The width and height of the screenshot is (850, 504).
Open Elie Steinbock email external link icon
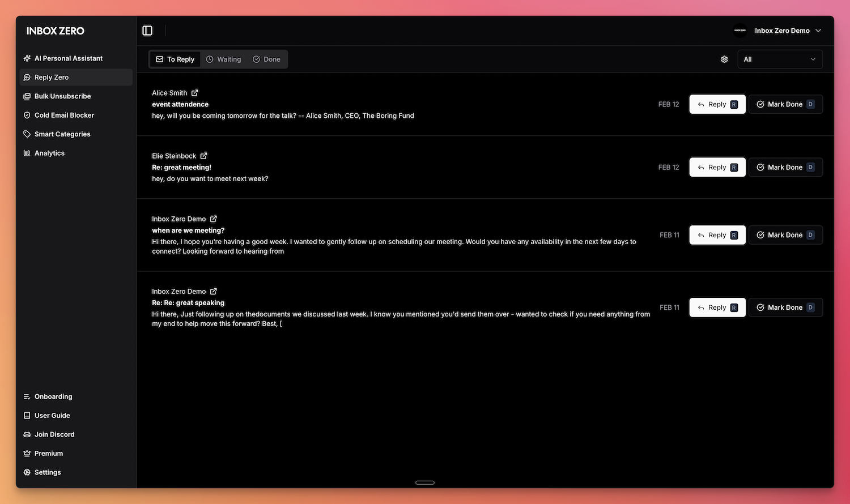click(204, 156)
